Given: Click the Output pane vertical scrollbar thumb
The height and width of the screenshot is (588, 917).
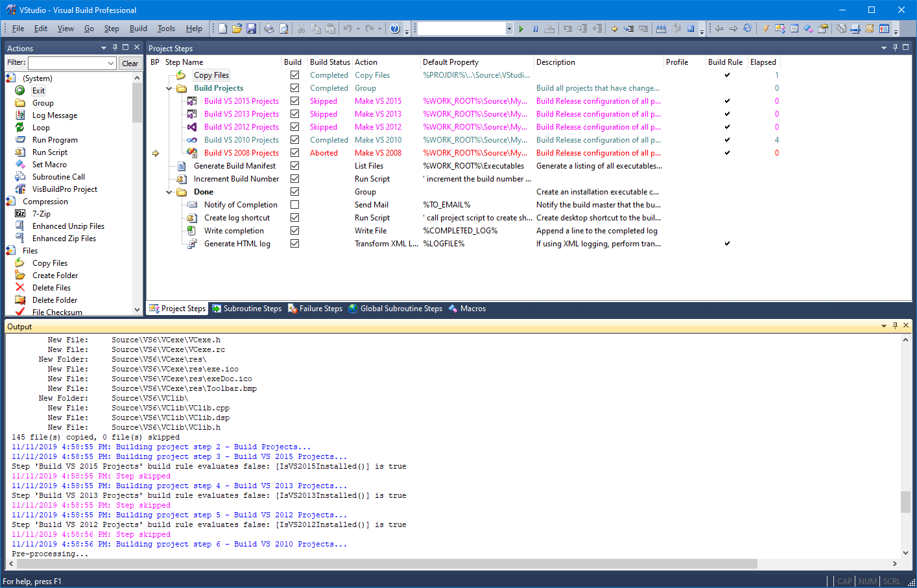Looking at the screenshot, I should coord(905,502).
